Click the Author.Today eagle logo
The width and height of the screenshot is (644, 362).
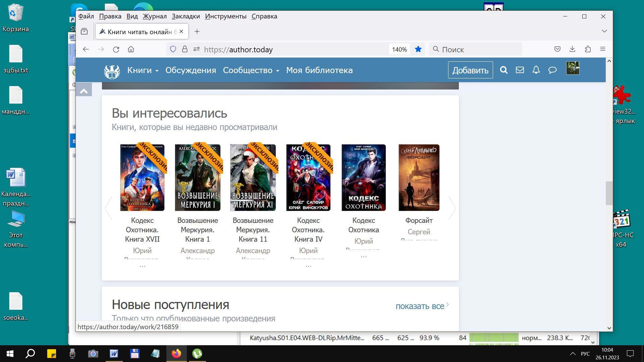pos(112,71)
